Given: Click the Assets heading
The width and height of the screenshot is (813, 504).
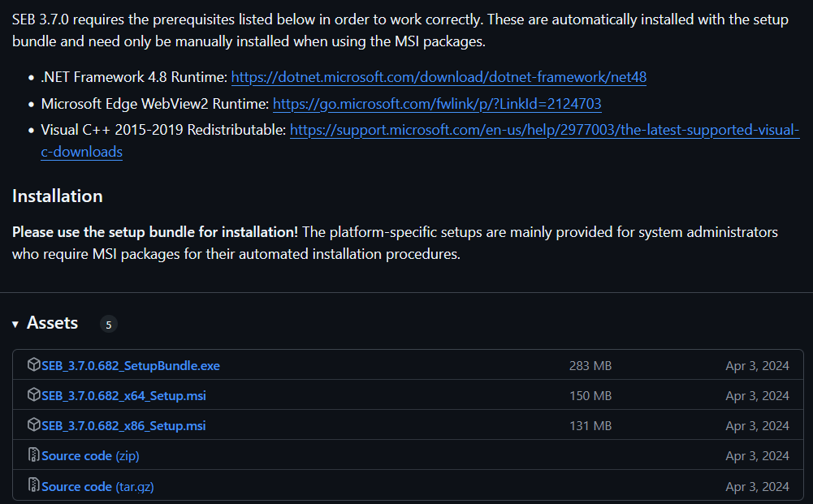Looking at the screenshot, I should pos(52,323).
